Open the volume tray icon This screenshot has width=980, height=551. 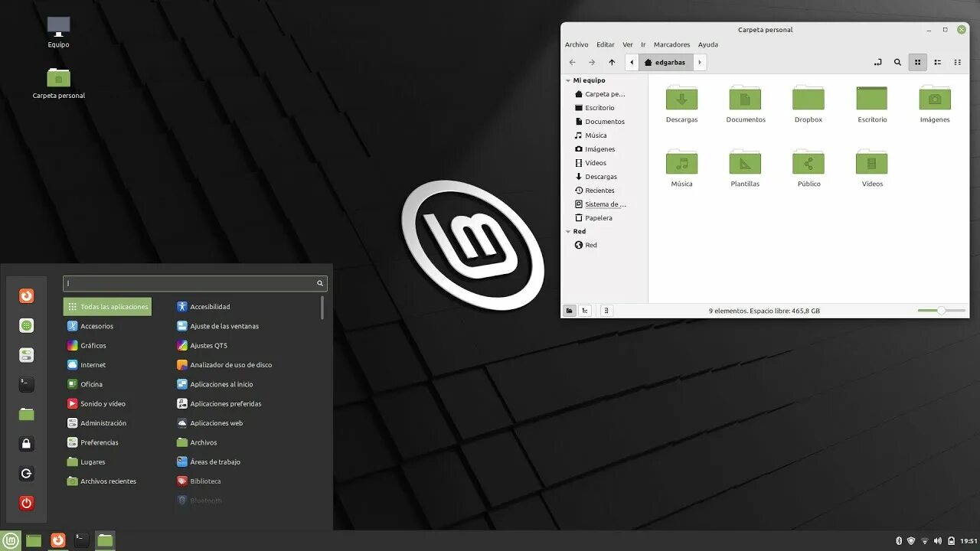(x=937, y=541)
